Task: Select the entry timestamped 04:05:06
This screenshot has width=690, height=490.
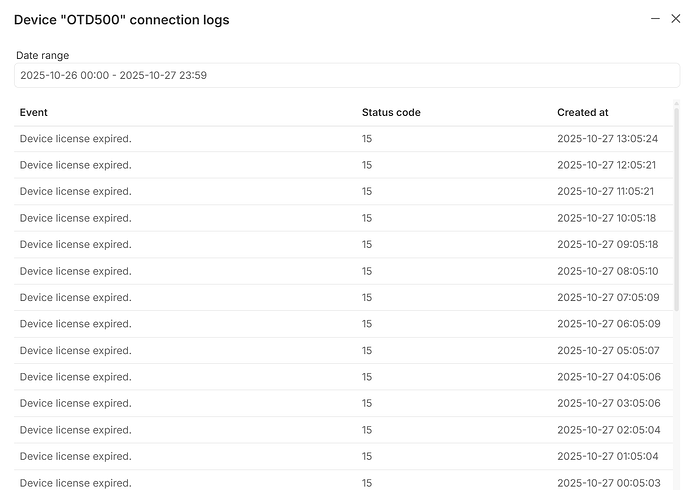Action: (345, 377)
